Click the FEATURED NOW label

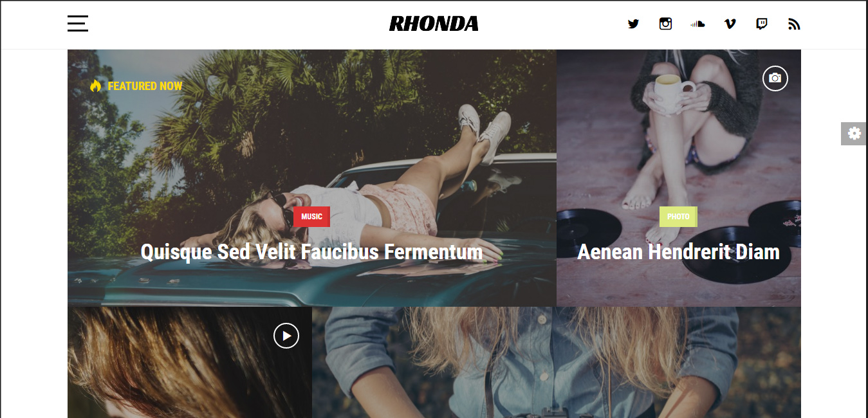[x=145, y=86]
